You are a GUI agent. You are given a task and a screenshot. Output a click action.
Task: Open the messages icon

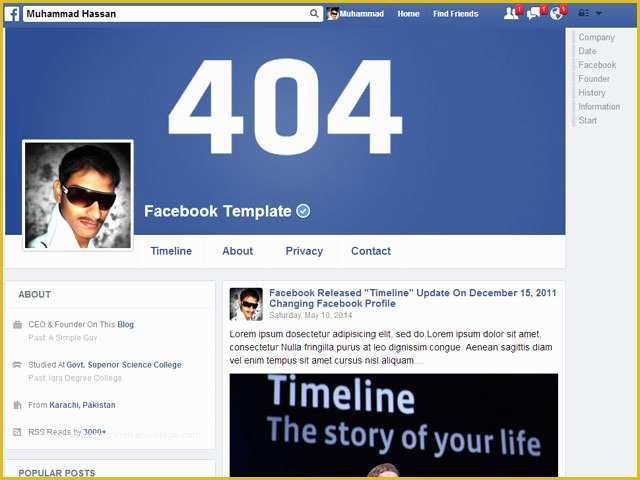click(x=533, y=13)
